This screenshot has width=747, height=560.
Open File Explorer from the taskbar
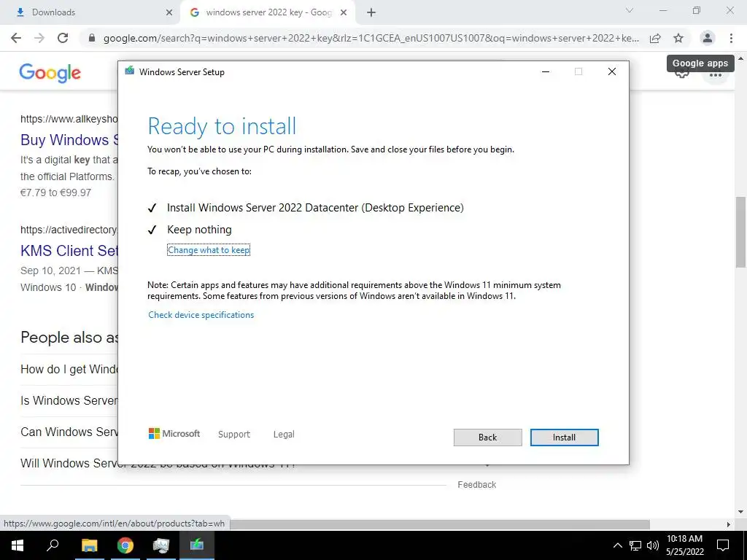(89, 545)
